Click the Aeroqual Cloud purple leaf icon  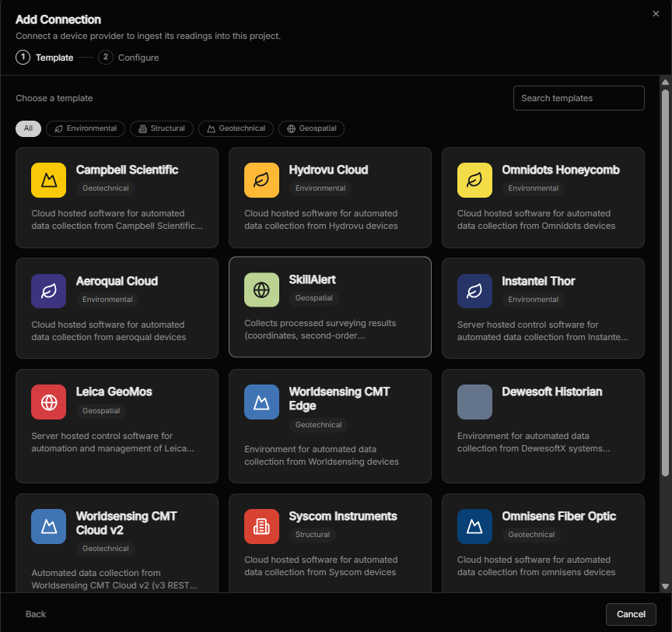[x=48, y=291]
